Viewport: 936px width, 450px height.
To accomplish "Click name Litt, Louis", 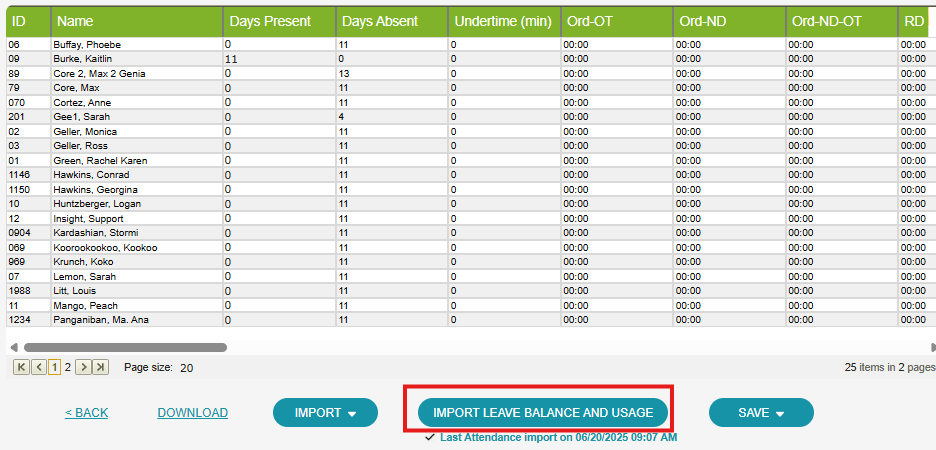I will (74, 291).
